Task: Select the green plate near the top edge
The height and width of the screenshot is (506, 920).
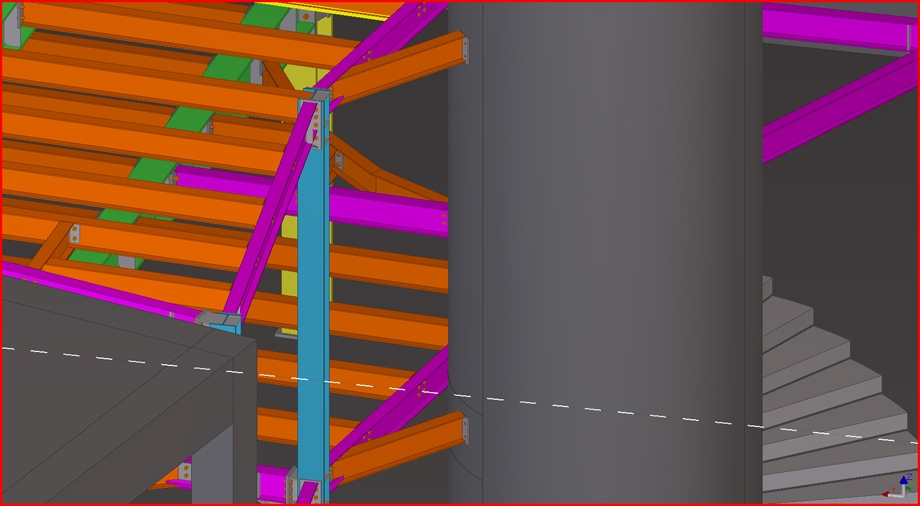Action: 265,13
